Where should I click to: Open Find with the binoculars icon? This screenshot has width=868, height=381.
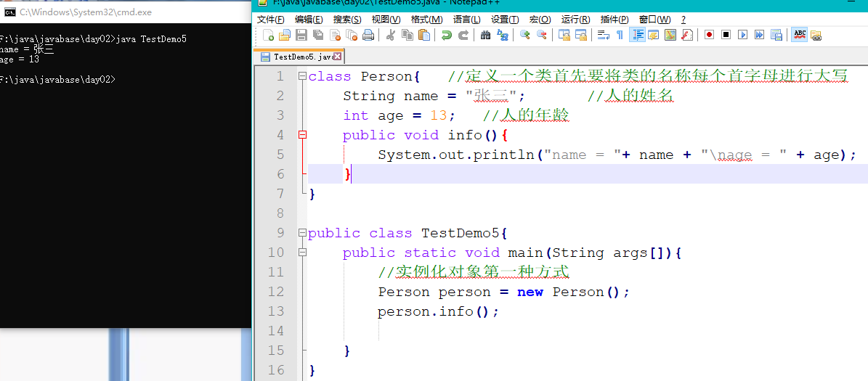tap(485, 36)
